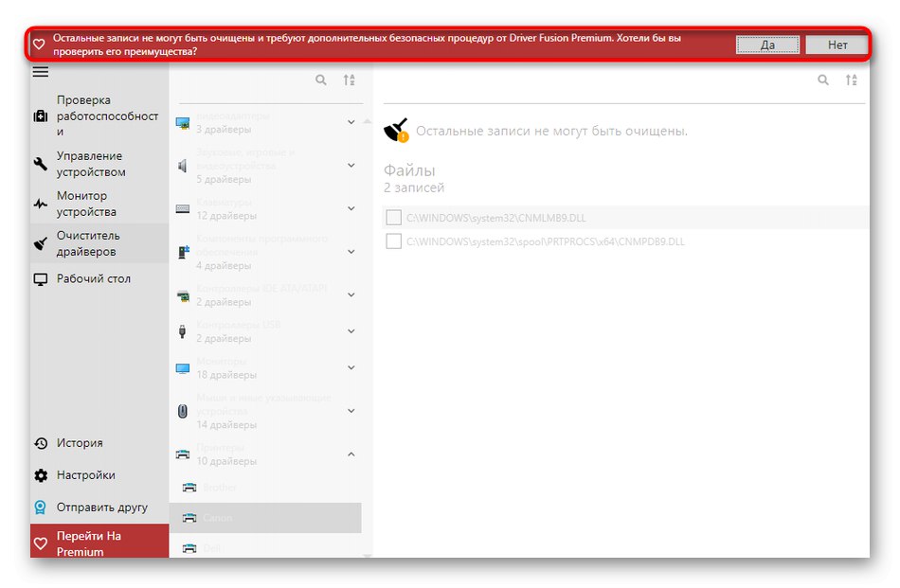Click the sort icon in the Файлы panel
The width and height of the screenshot is (900, 588).
(852, 80)
